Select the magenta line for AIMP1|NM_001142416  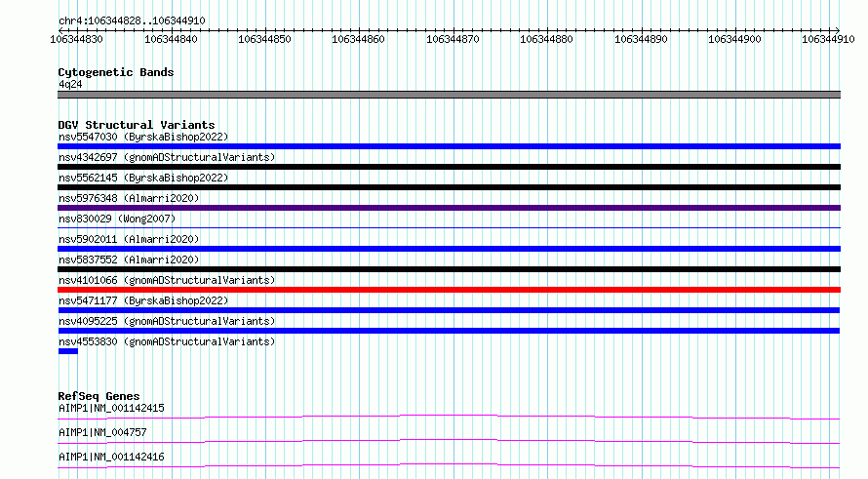tap(449, 465)
